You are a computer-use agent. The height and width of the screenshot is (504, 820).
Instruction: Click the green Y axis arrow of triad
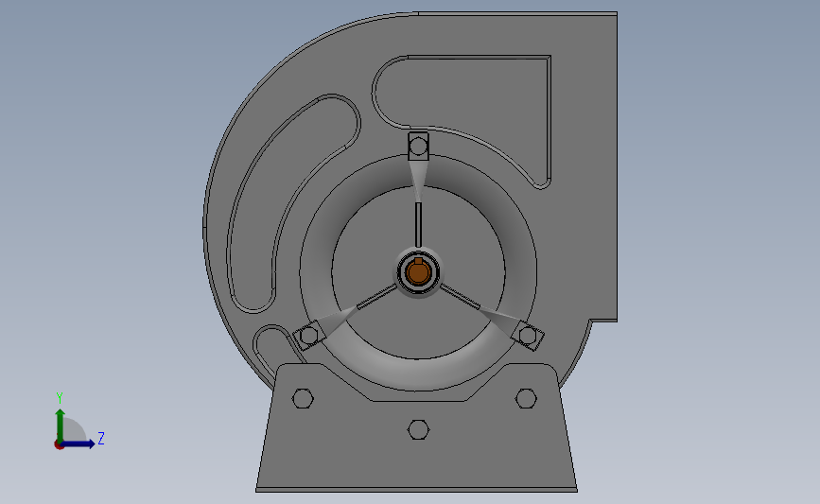tap(61, 425)
